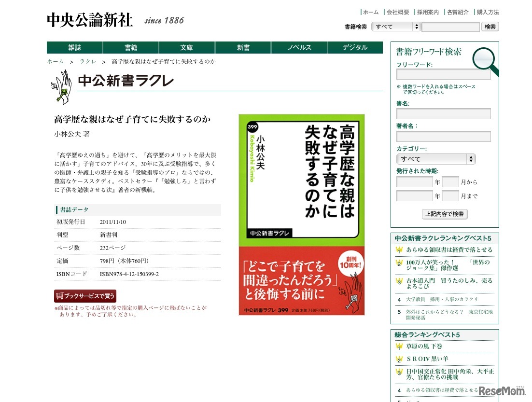Click the crown rank 3 icon beside 日中国交正常化
This screenshot has height=402, width=532.
tap(399, 372)
